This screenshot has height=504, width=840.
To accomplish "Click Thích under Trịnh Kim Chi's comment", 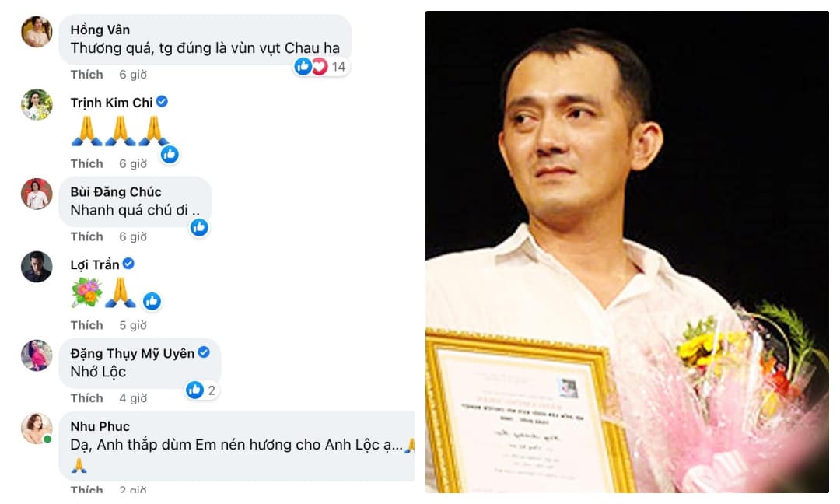I will click(87, 163).
